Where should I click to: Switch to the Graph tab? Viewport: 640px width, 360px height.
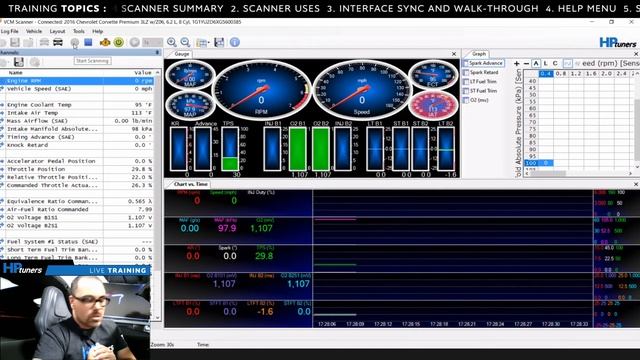[x=478, y=54]
